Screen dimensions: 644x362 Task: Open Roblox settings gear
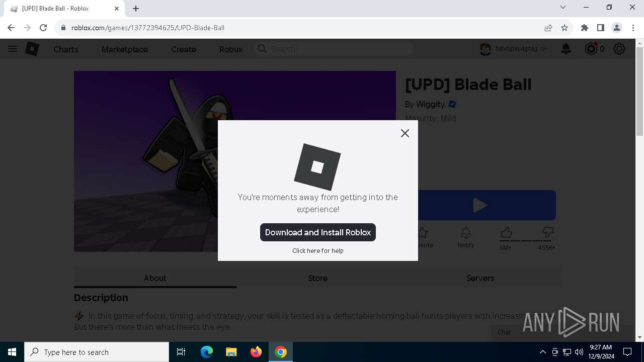pos(619,49)
